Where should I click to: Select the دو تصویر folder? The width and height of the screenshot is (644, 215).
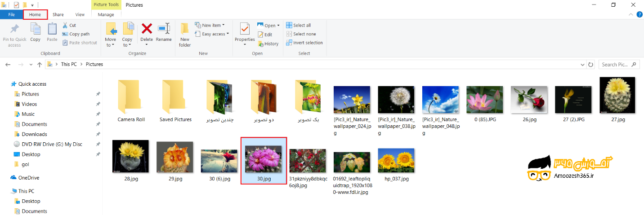264,101
